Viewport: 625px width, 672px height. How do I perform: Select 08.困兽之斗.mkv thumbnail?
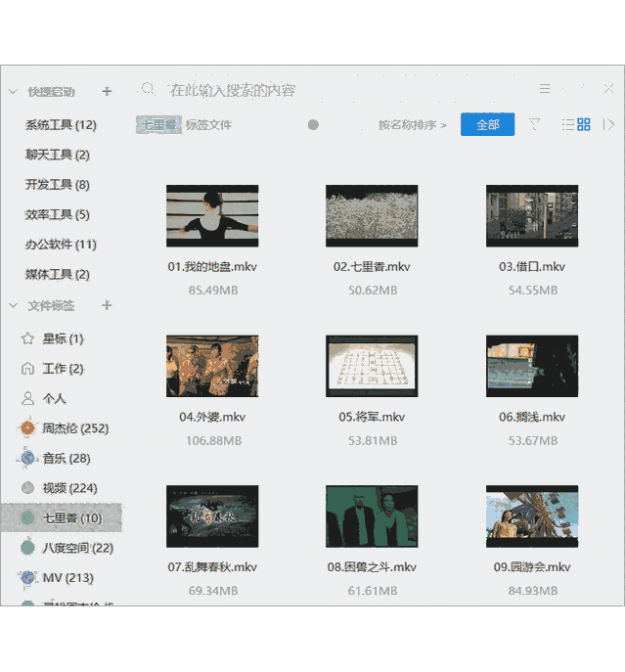(x=372, y=516)
